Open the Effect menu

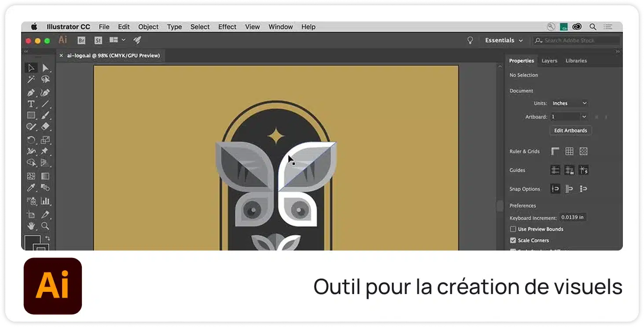point(227,27)
